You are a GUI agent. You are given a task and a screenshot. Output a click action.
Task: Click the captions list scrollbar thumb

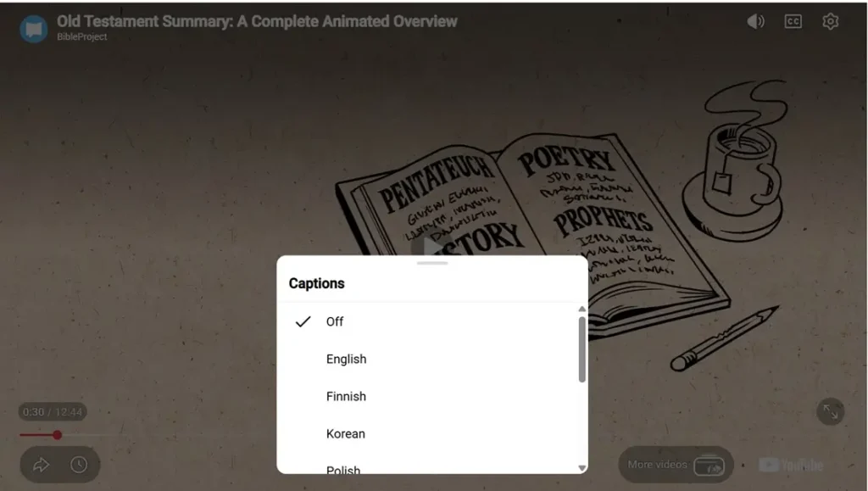tap(581, 349)
